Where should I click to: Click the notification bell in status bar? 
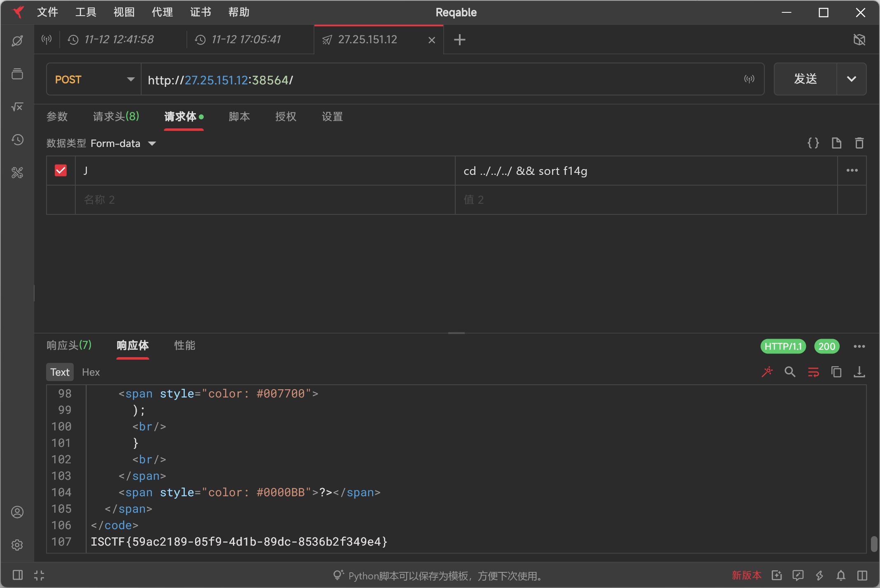[841, 575]
